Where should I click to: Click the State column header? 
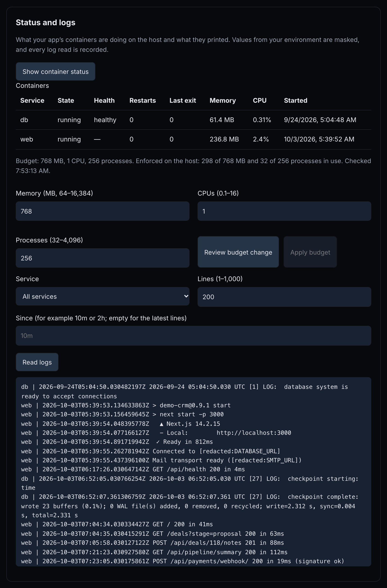coord(66,100)
